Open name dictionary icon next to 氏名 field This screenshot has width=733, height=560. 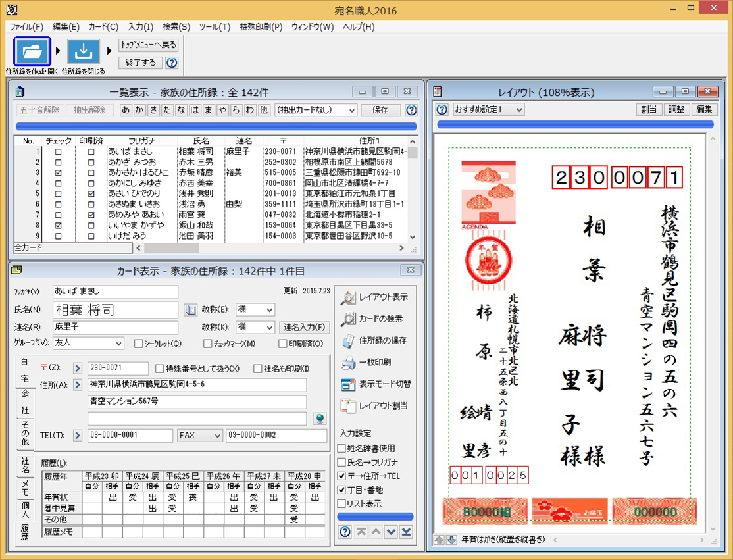190,309
